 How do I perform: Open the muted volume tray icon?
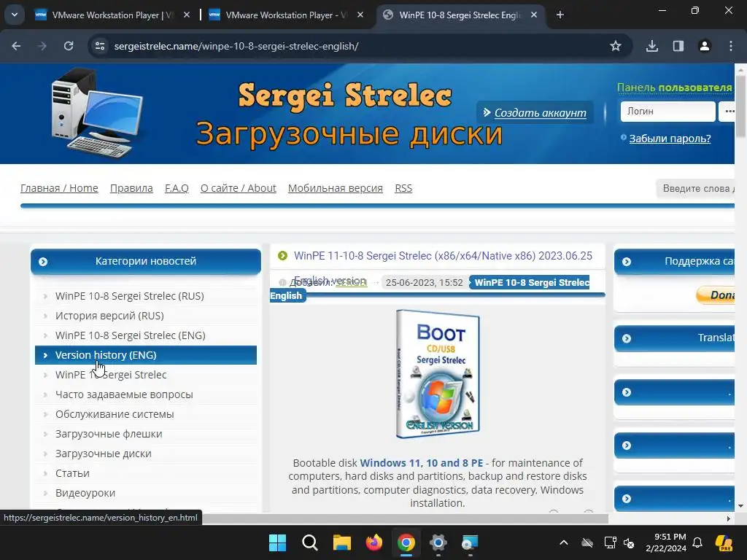[x=629, y=542]
